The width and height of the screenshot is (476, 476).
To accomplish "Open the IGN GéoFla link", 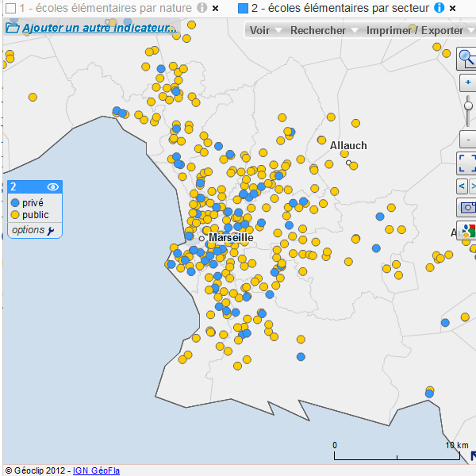I will [96, 470].
